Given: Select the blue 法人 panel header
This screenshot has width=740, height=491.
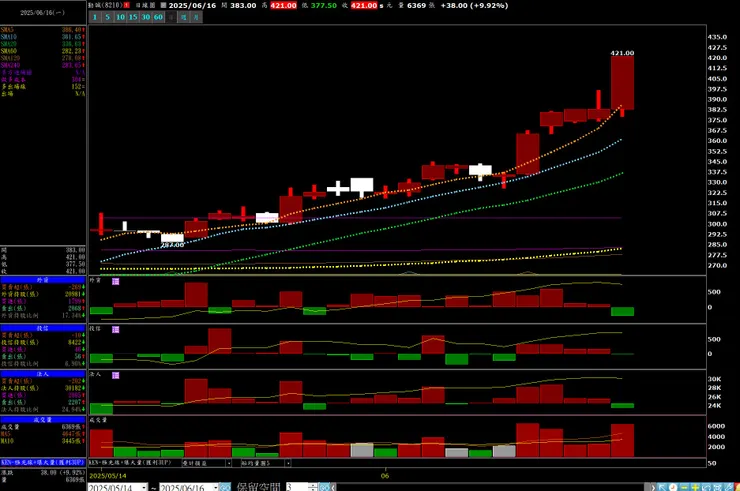Looking at the screenshot, I should pyautogui.click(x=43, y=374).
